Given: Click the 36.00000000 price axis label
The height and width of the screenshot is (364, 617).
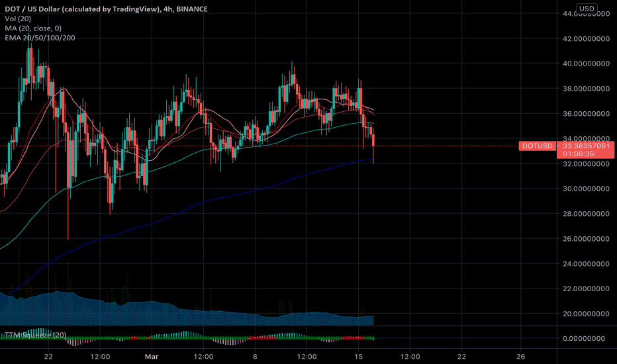Looking at the screenshot, I should pyautogui.click(x=587, y=114).
